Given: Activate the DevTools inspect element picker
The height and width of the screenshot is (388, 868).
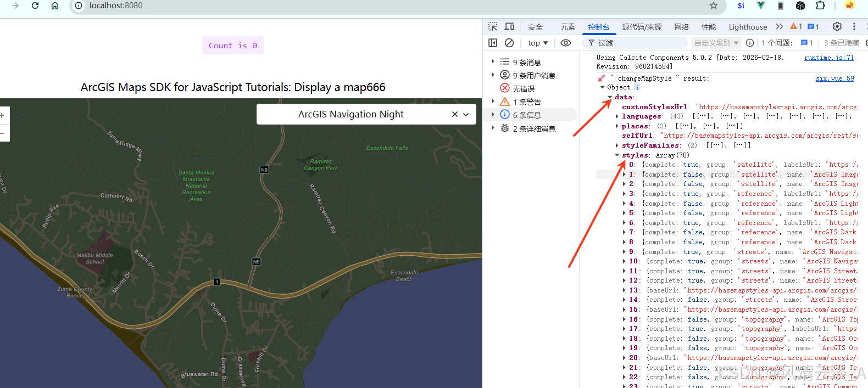Looking at the screenshot, I should pyautogui.click(x=493, y=27).
